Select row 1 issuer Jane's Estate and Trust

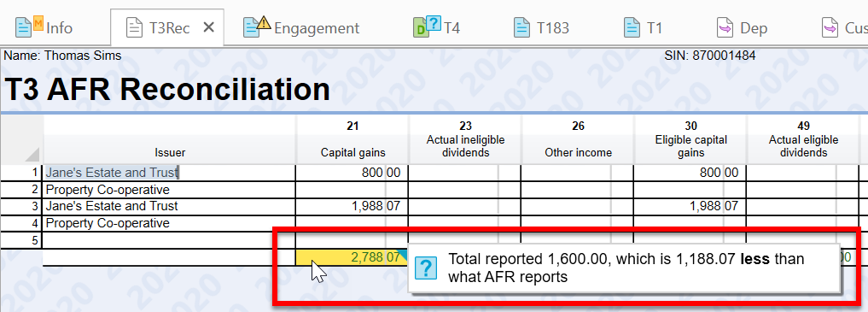click(x=169, y=173)
